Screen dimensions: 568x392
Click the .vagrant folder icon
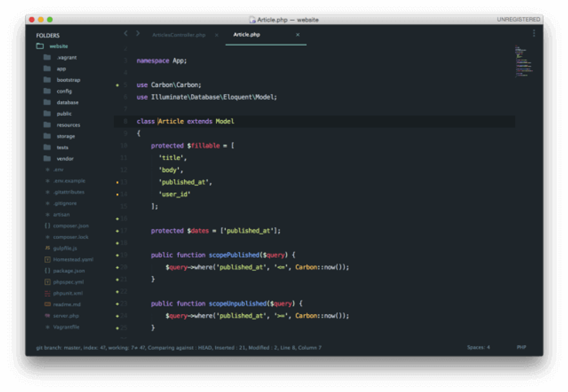pyautogui.click(x=47, y=57)
